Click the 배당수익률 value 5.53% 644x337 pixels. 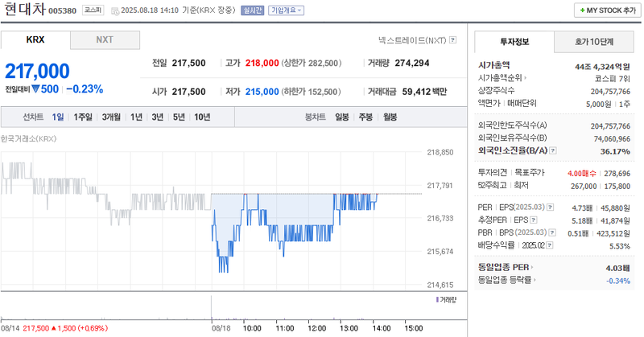[620, 246]
